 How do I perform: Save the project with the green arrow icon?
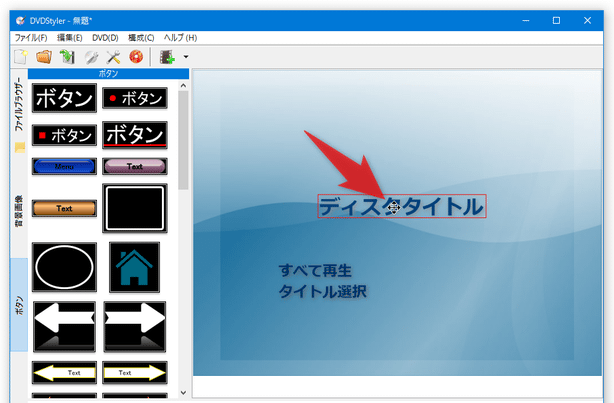[x=67, y=57]
